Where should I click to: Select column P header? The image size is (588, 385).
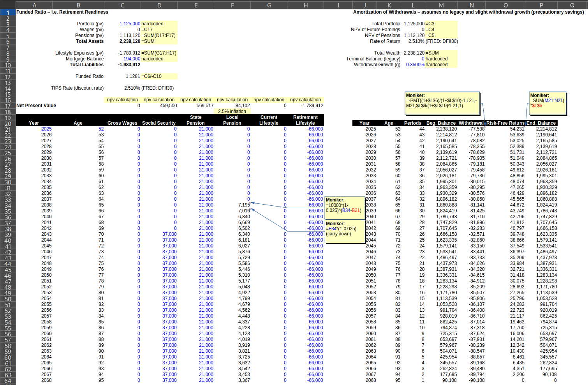click(x=541, y=5)
